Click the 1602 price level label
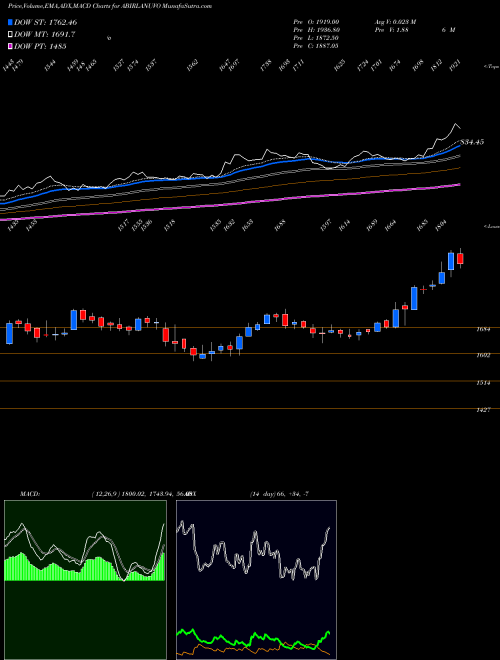 (483, 355)
